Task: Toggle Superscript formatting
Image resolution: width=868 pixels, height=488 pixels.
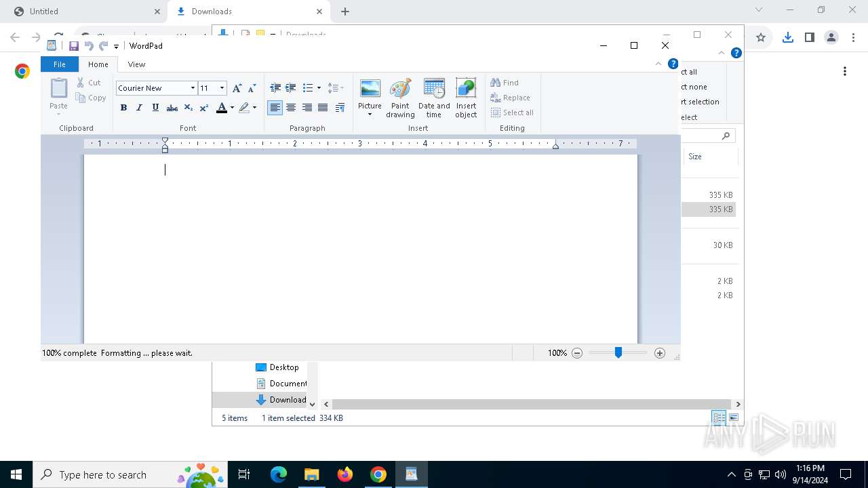Action: click(x=203, y=108)
